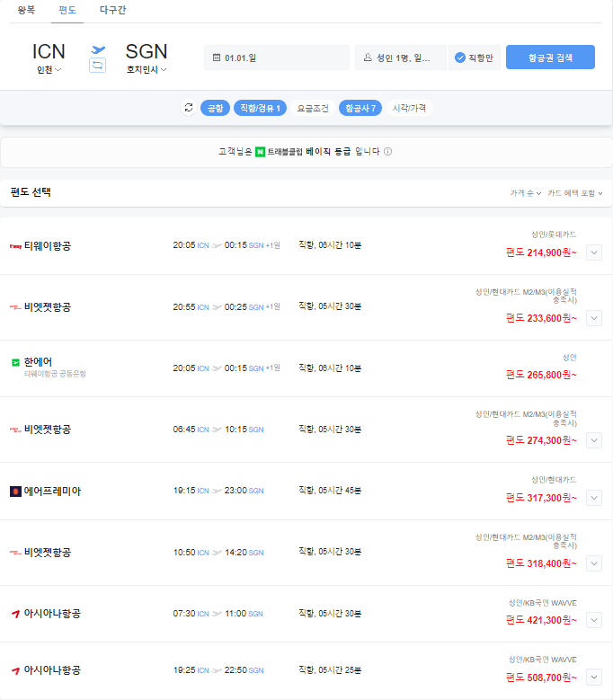Open the 공항 airport filter
Screen dimensions: 613x700
tap(215, 108)
